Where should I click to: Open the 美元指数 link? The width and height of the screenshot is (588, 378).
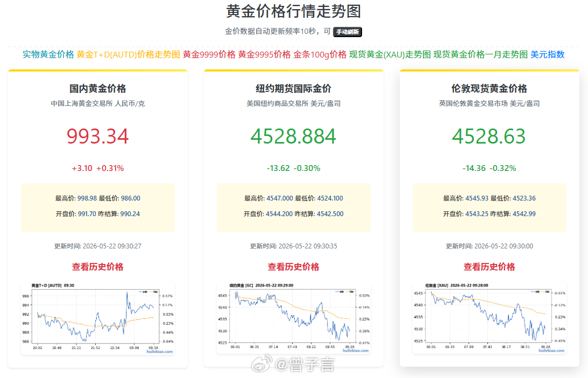547,54
